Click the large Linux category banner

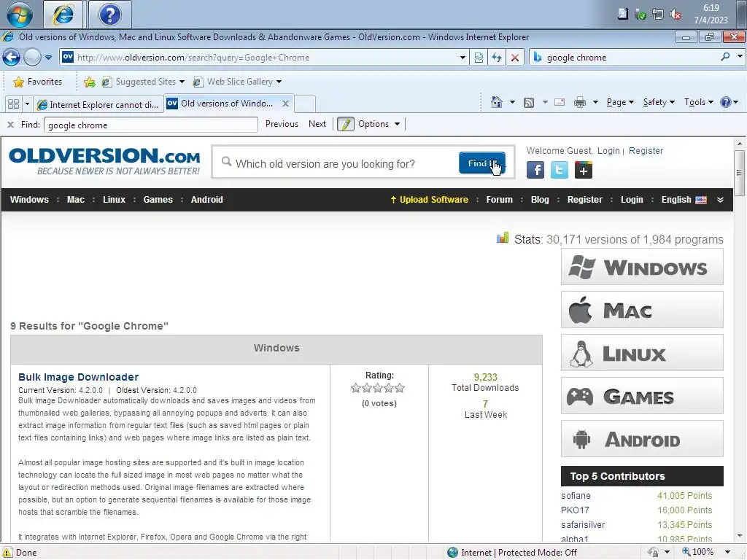coord(642,353)
